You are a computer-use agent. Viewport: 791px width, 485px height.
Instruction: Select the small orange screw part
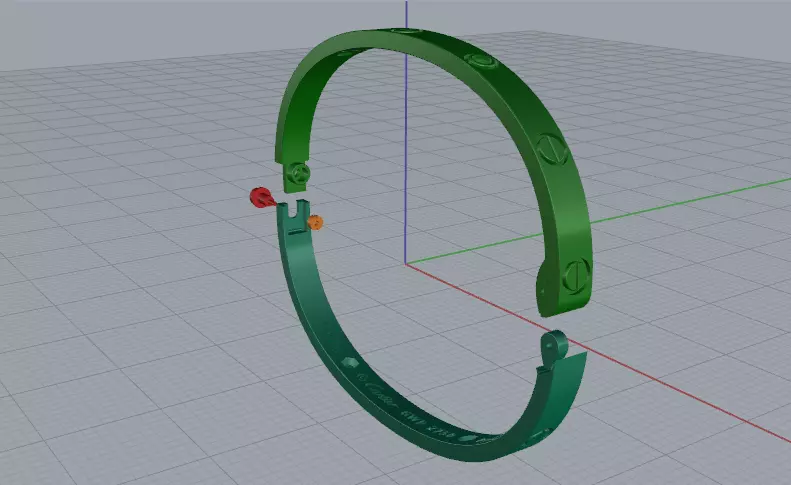click(x=315, y=222)
